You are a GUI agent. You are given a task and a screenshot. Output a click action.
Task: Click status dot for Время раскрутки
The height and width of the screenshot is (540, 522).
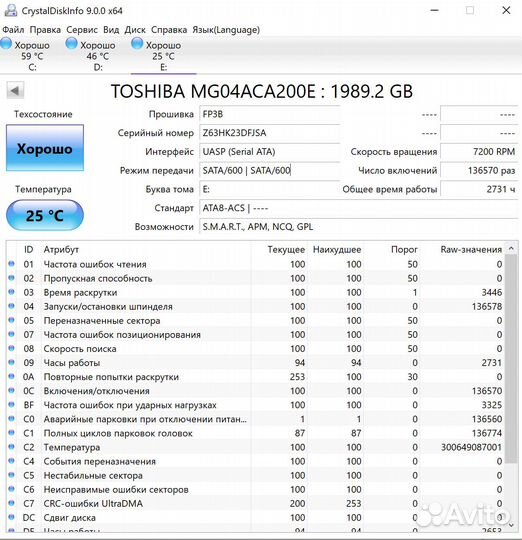[11, 292]
